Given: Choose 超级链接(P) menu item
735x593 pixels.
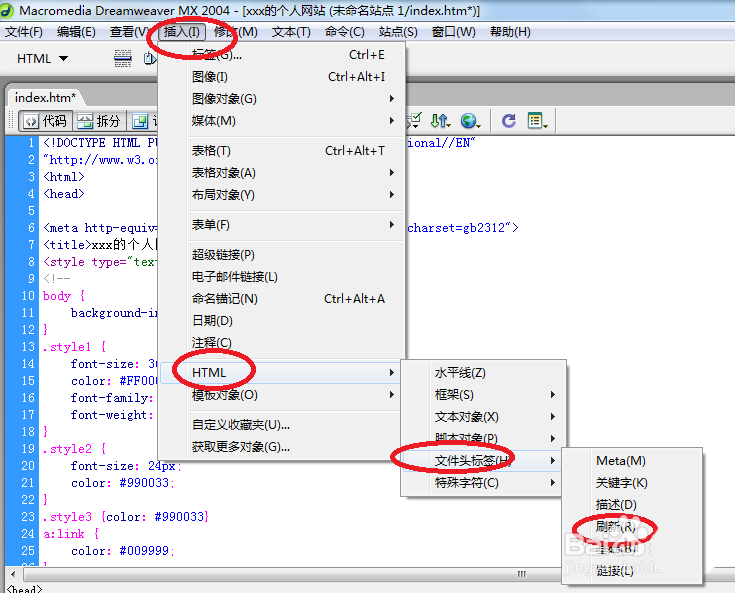Looking at the screenshot, I should [283, 255].
